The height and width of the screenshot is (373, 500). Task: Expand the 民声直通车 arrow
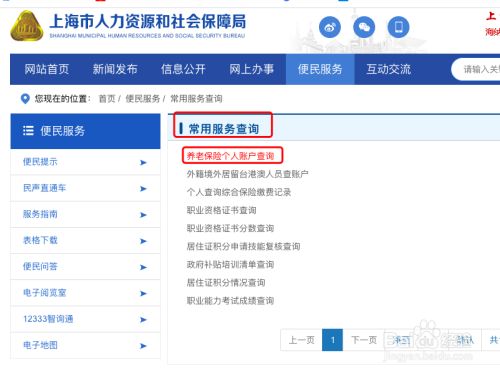coord(143,189)
